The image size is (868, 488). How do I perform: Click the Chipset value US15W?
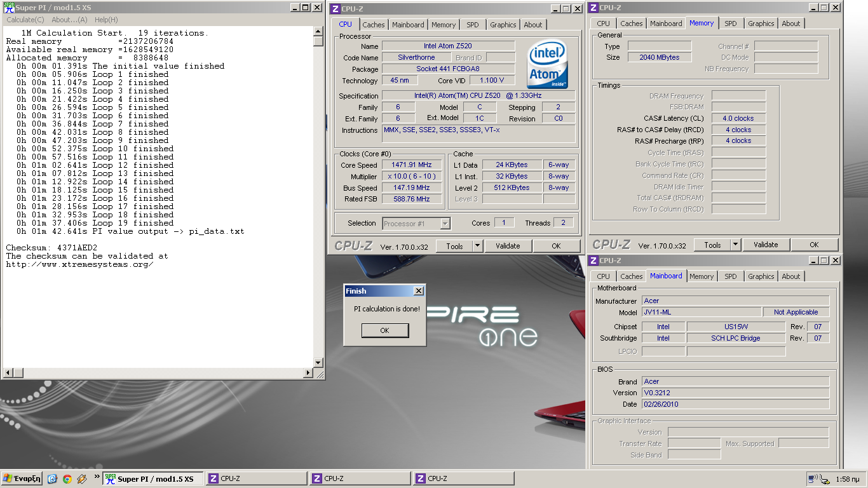pos(738,327)
